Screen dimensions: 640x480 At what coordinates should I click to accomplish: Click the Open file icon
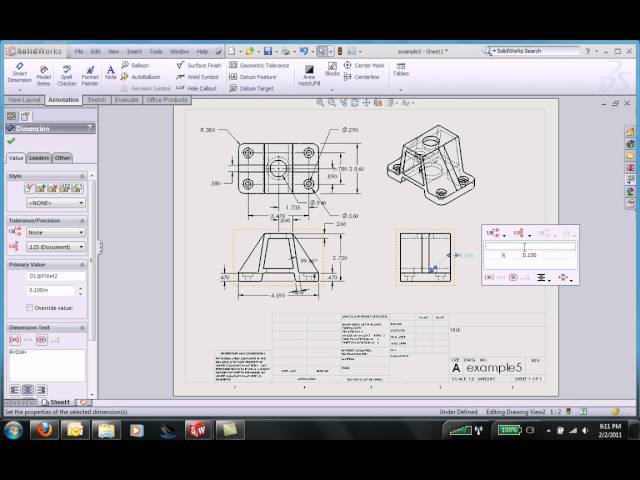point(249,51)
